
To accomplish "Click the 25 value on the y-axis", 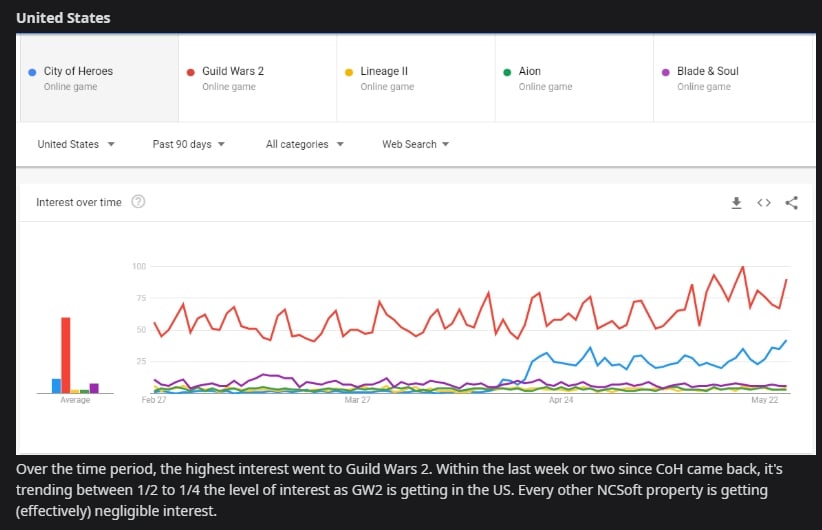I will click(141, 361).
